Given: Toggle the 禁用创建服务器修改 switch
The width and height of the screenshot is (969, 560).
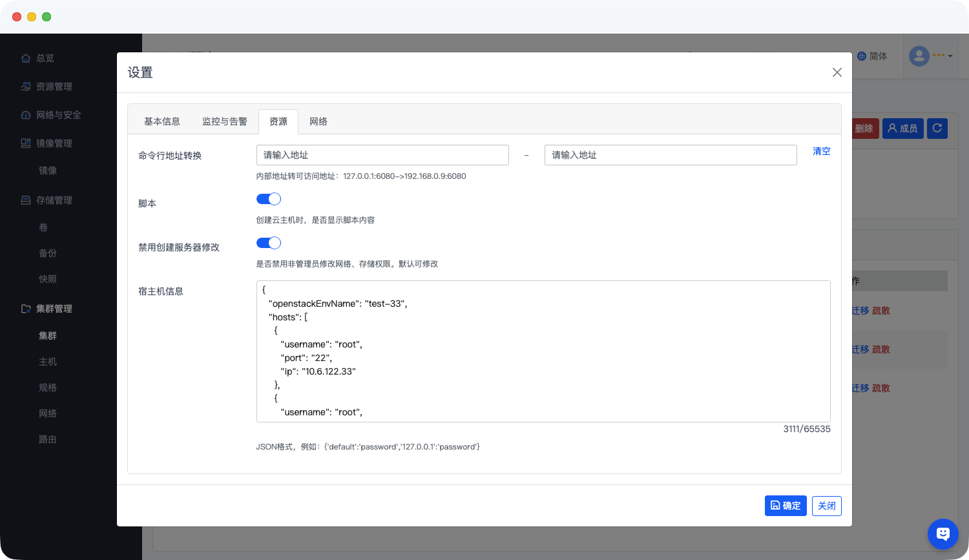Looking at the screenshot, I should click(269, 243).
